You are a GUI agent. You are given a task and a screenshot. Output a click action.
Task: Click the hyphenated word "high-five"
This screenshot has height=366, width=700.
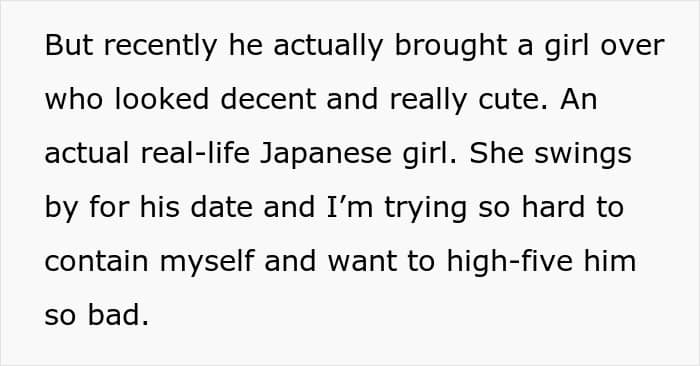click(x=510, y=262)
